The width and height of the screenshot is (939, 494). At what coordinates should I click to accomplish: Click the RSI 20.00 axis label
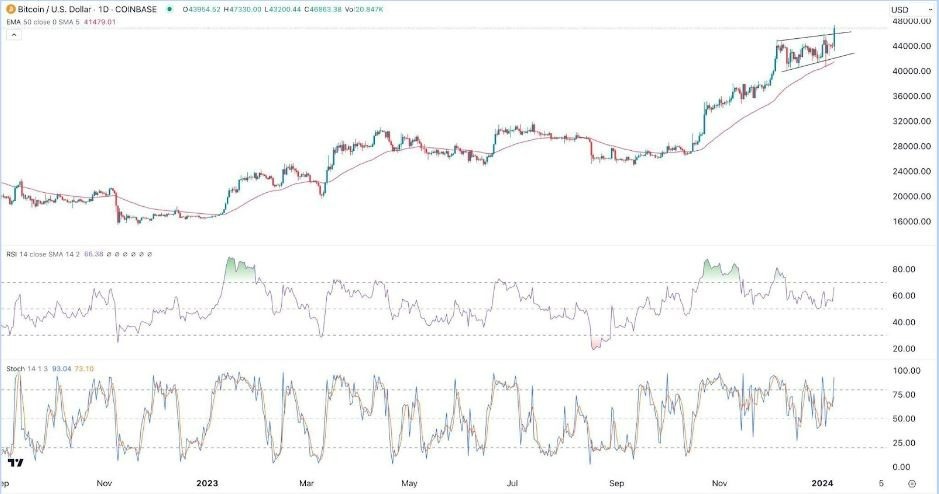(904, 348)
